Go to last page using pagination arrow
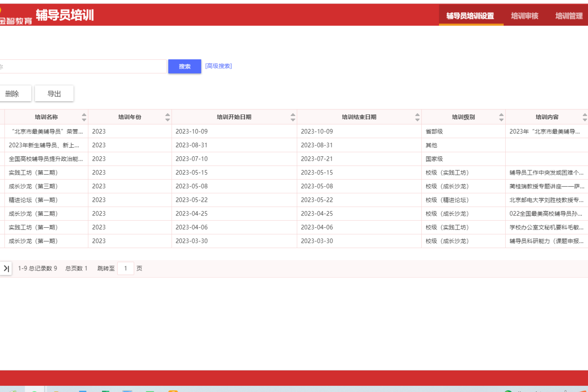The width and height of the screenshot is (588, 392). (6, 269)
